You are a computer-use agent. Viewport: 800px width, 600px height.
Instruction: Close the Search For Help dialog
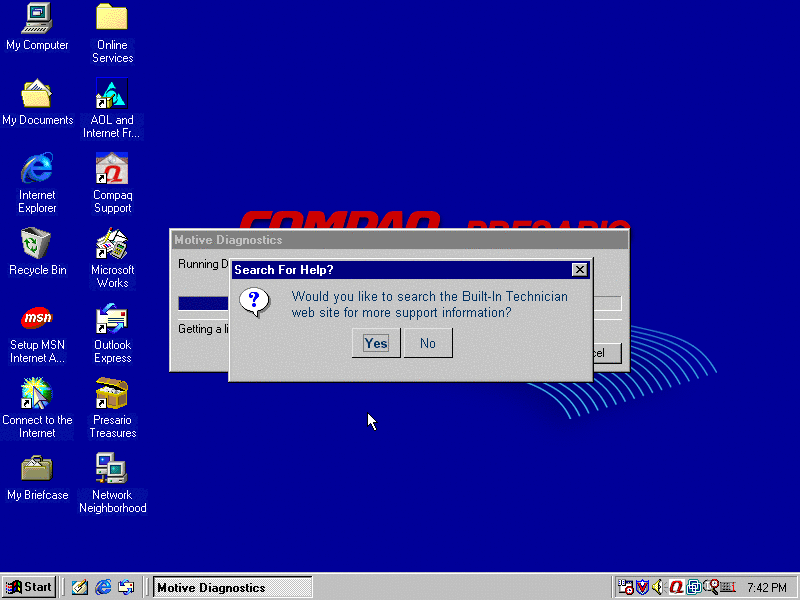click(580, 269)
